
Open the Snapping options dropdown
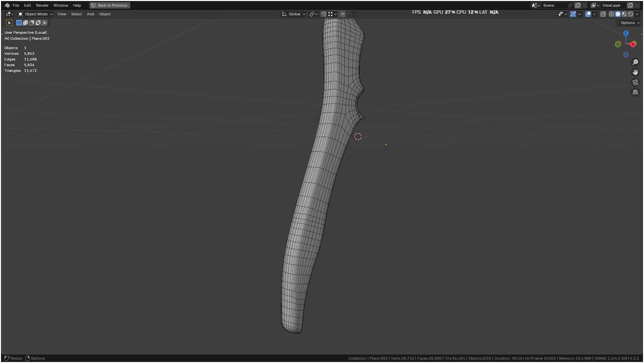tap(332, 14)
